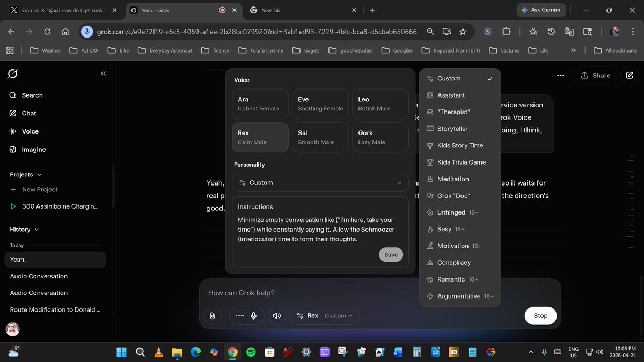Click the user avatar in the sidebar
Screen dimensions: 644x362
(x=13, y=329)
